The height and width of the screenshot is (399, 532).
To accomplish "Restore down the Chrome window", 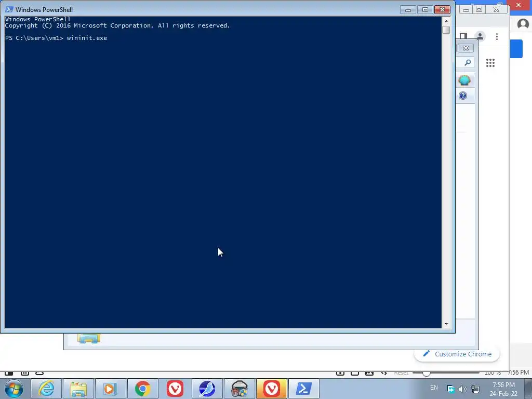I will (479, 9).
